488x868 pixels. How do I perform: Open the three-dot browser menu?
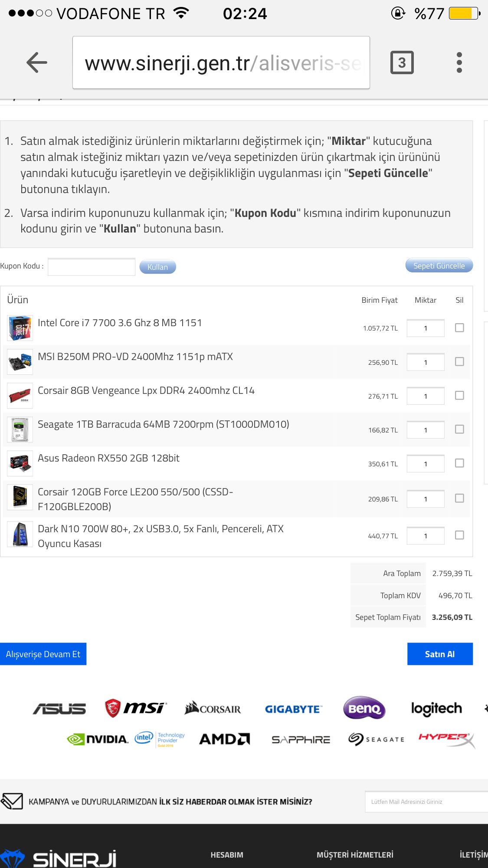(459, 62)
